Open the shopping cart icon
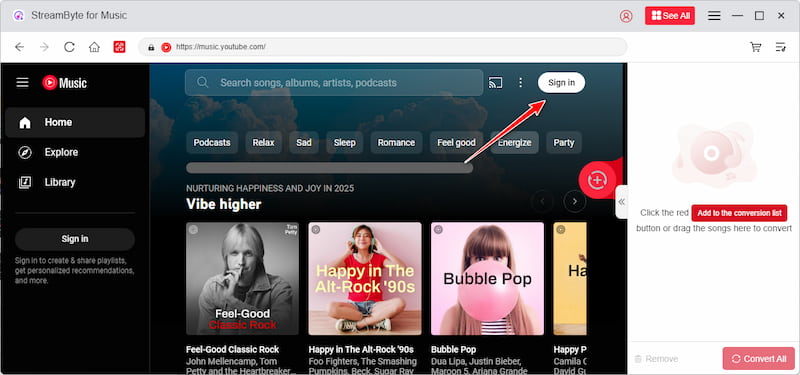800x375 pixels. point(756,47)
